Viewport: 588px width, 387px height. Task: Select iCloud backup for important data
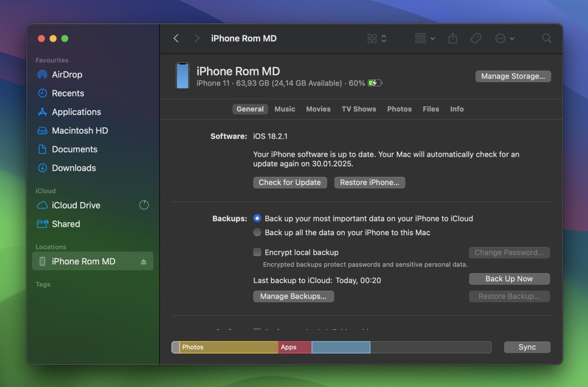tap(257, 218)
